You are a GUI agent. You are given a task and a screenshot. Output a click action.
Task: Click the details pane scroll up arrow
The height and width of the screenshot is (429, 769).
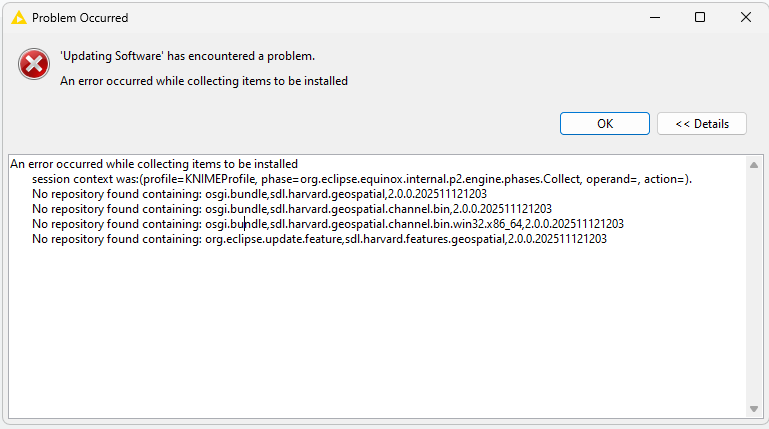pos(753,163)
